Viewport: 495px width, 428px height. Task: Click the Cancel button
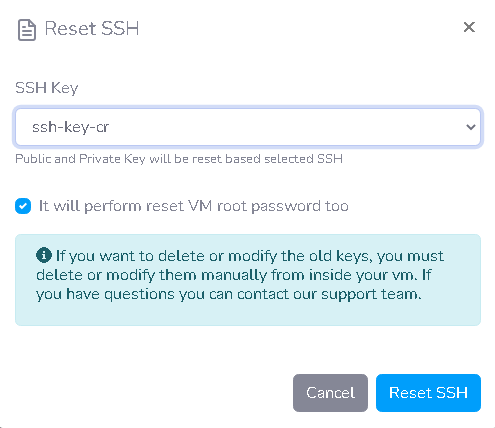(x=330, y=393)
